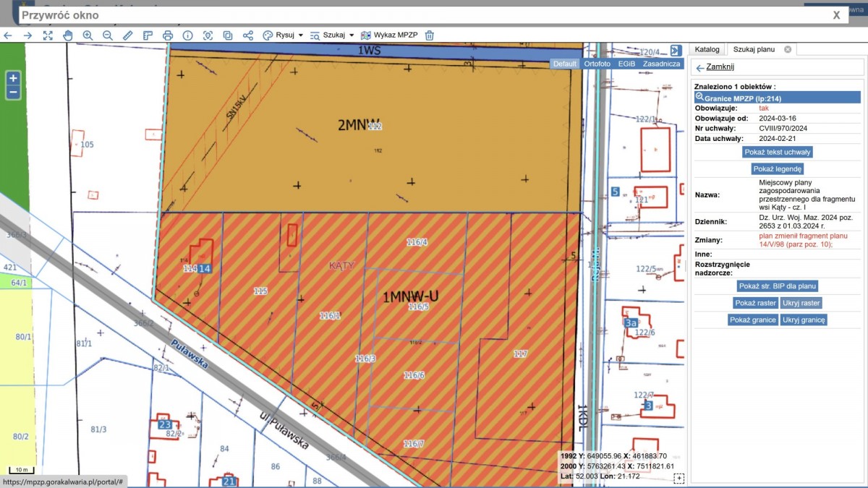Click the Zamknij link
The height and width of the screenshot is (488, 868).
click(x=719, y=67)
